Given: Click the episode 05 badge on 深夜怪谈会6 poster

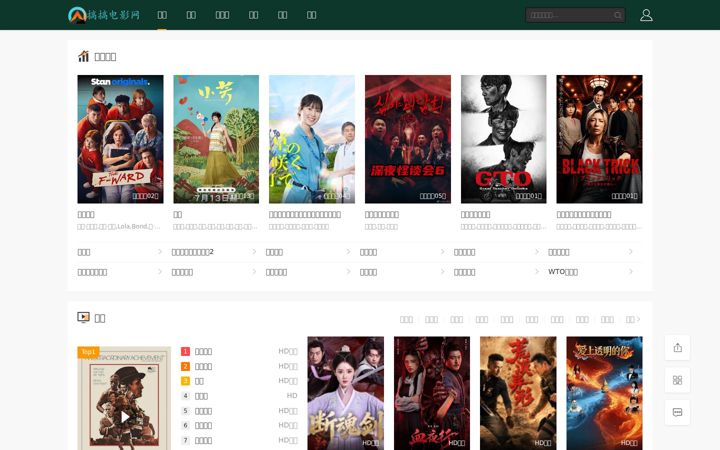Looking at the screenshot, I should tap(433, 196).
